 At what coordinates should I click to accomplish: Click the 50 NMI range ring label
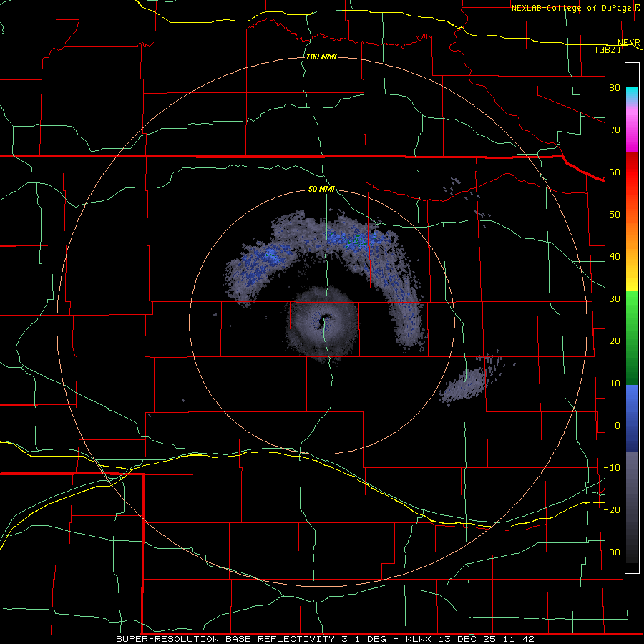(x=321, y=190)
